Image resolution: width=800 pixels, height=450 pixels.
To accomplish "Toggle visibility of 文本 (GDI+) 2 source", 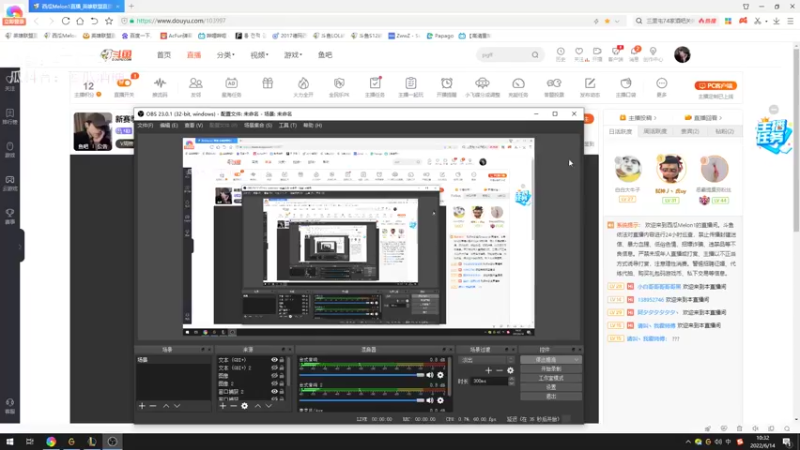I will [x=274, y=367].
